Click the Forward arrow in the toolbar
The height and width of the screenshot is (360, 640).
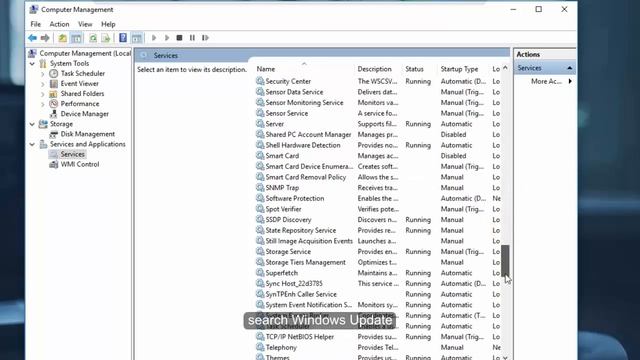tap(45, 38)
